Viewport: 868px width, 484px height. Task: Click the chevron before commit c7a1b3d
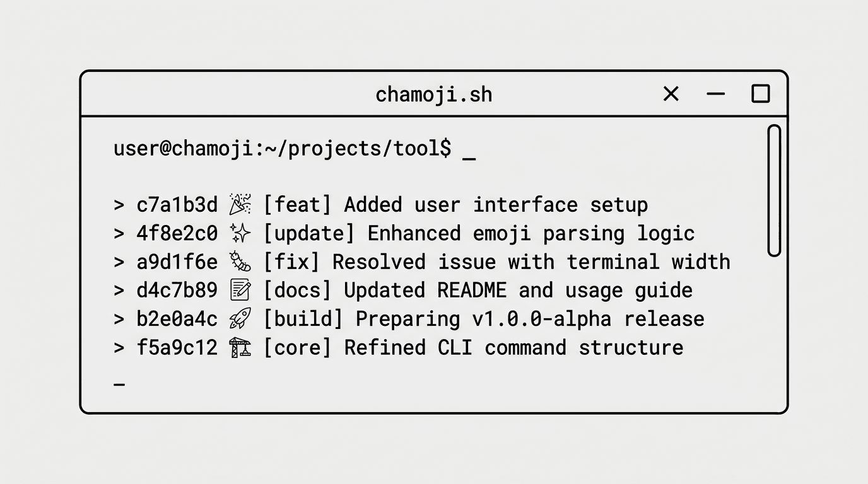coord(119,205)
